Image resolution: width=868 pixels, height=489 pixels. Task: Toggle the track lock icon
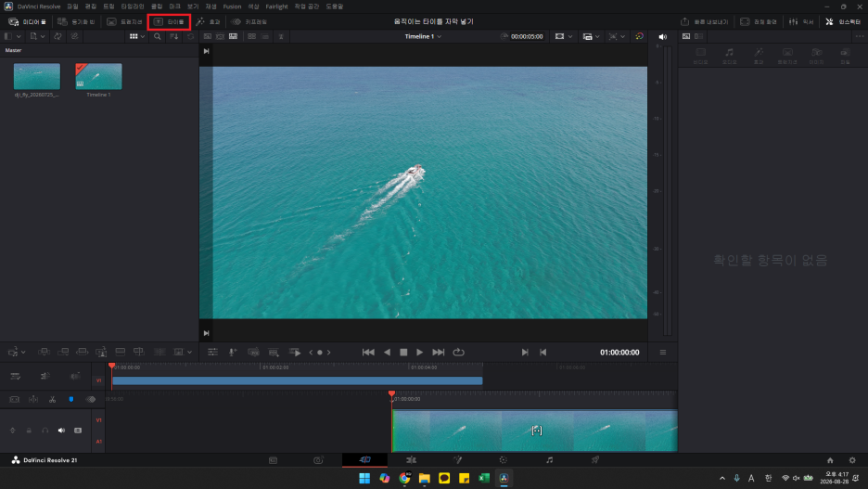[29, 431]
